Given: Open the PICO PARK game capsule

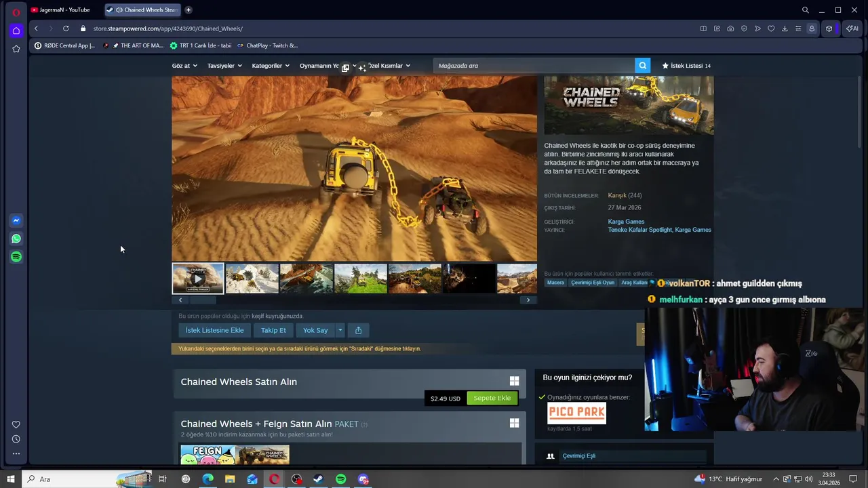Looking at the screenshot, I should click(576, 413).
